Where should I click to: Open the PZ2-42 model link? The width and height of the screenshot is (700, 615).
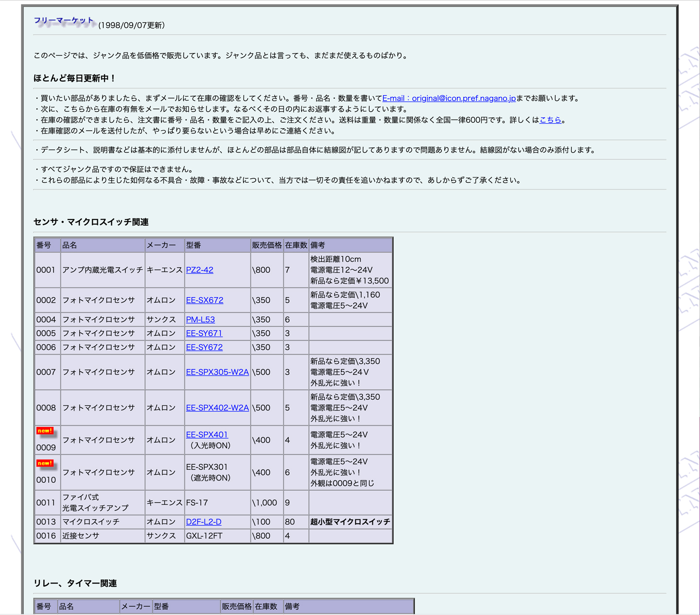199,270
